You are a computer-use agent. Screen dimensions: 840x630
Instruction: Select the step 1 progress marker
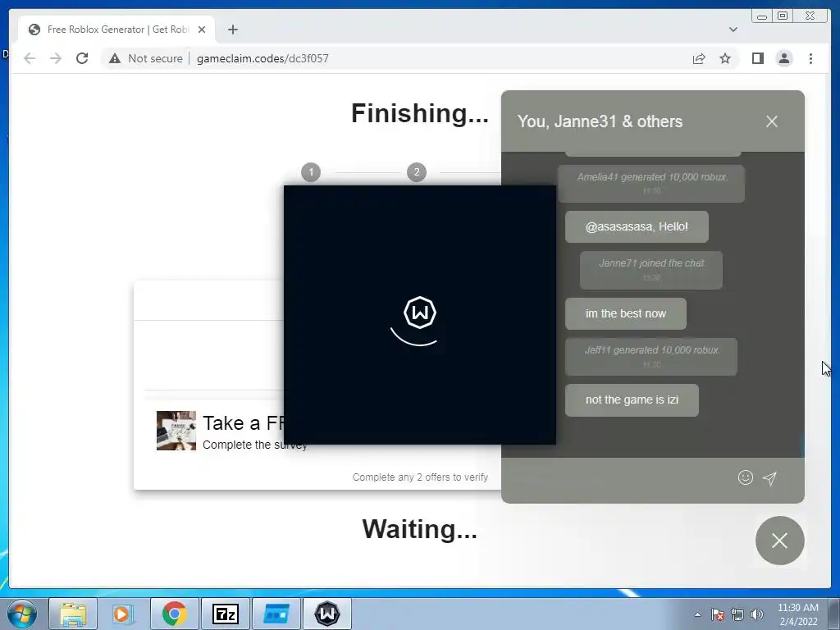pos(311,172)
